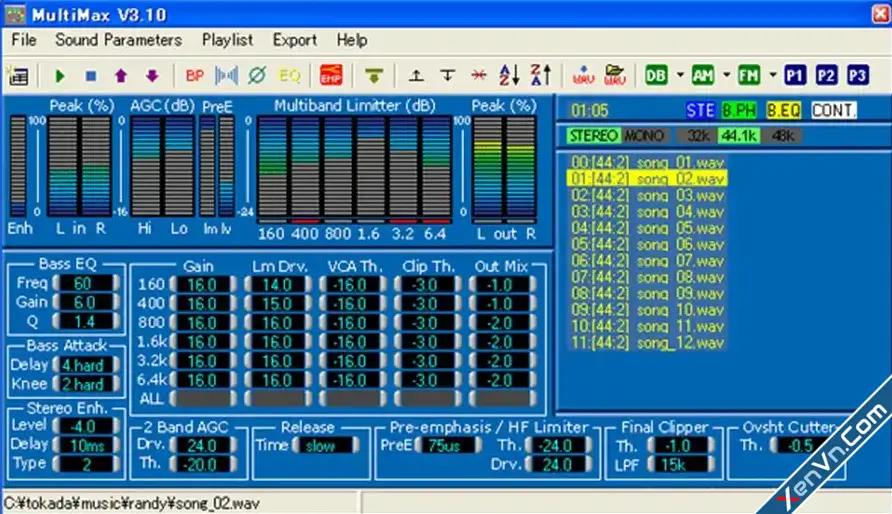Choose the 48k sample rate
Screen dimensions: 892x514
click(782, 136)
